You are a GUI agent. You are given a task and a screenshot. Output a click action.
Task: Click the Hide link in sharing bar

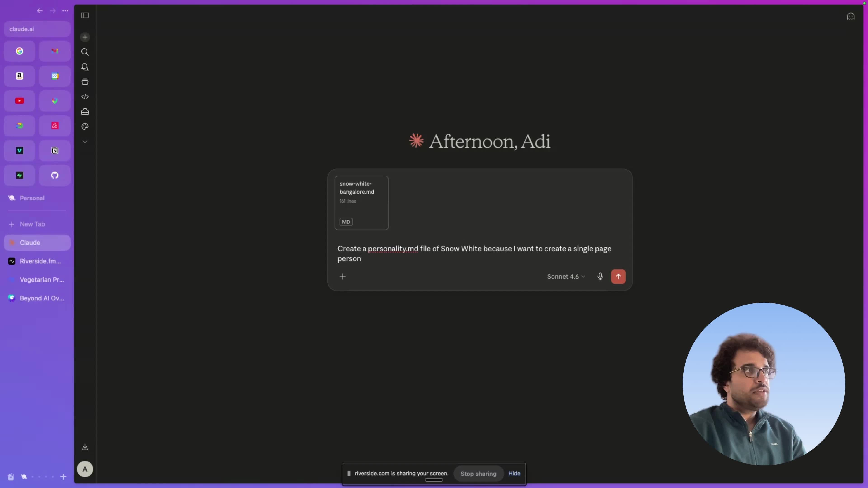pos(514,473)
